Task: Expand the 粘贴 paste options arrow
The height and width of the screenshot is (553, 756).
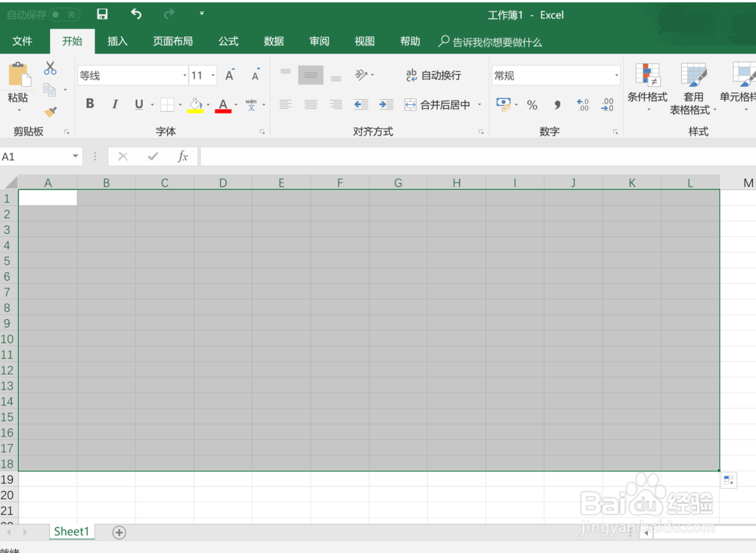Action: pyautogui.click(x=20, y=110)
